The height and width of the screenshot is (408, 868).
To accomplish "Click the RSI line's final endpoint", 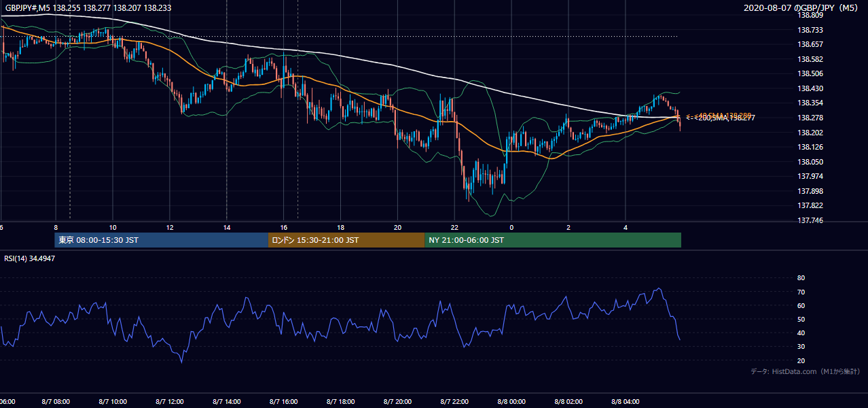I will [680, 339].
